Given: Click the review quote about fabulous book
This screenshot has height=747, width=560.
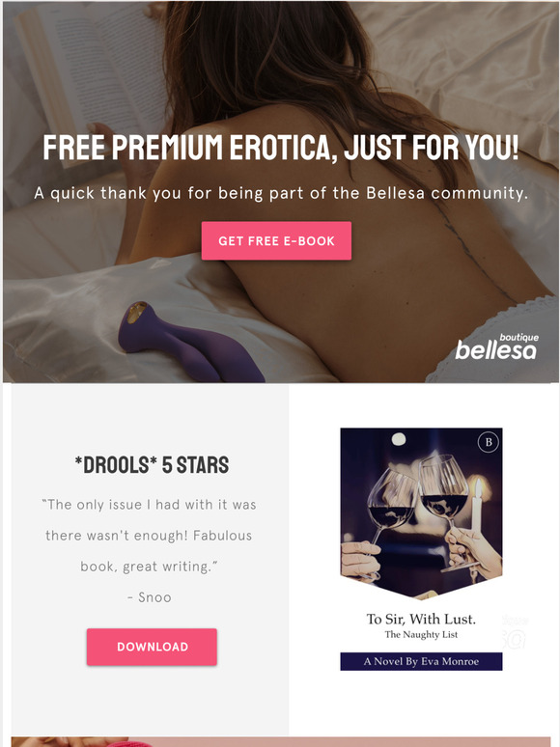Looking at the screenshot, I should (150, 536).
